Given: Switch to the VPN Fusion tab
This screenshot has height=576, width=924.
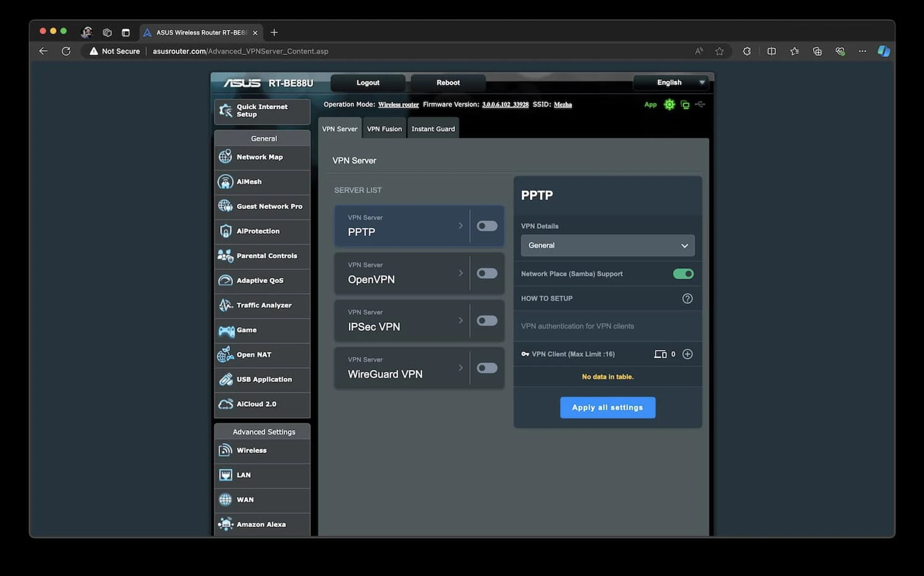Looking at the screenshot, I should (x=385, y=128).
